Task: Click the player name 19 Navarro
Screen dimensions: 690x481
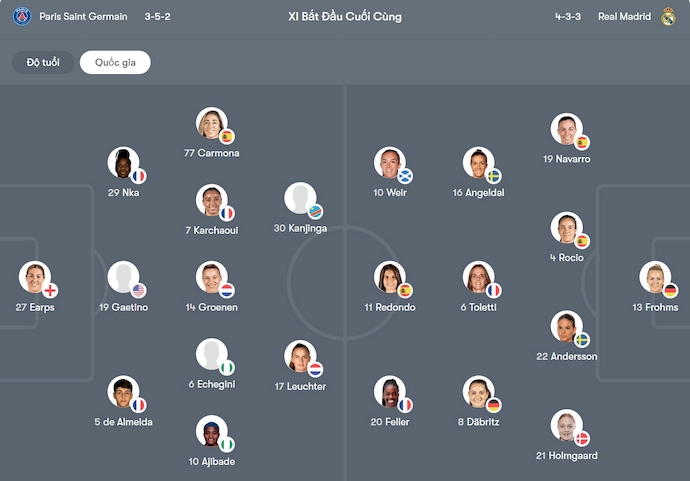Action: point(567,159)
